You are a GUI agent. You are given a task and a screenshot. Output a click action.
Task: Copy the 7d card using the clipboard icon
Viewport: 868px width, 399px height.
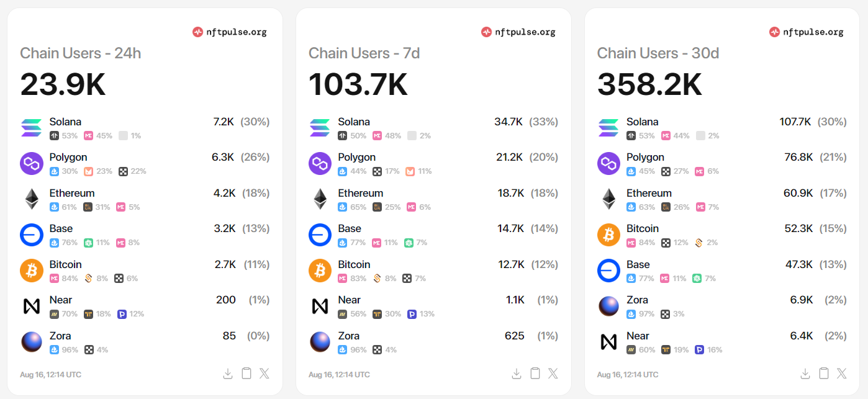(x=535, y=373)
